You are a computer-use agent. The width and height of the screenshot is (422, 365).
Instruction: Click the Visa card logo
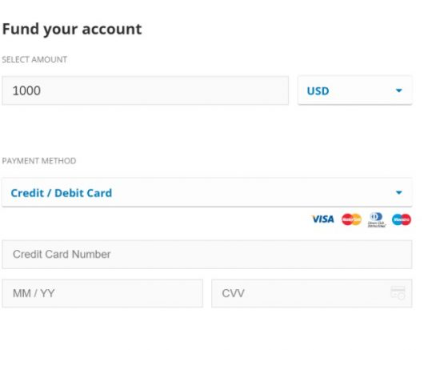tap(323, 219)
